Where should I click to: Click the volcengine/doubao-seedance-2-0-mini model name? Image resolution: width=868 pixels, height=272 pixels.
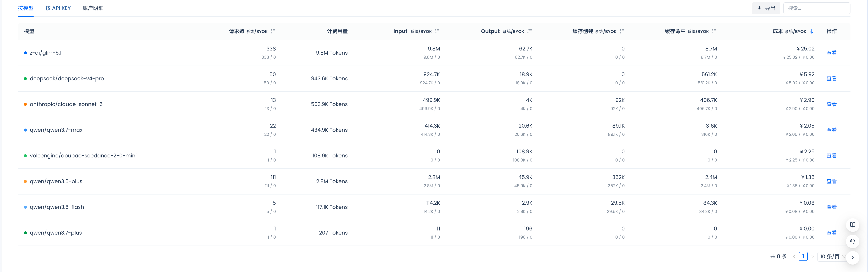[x=83, y=156]
